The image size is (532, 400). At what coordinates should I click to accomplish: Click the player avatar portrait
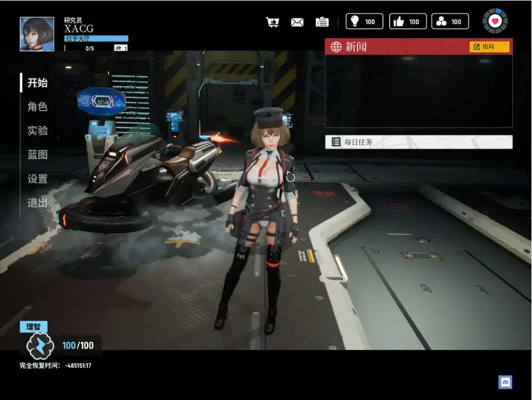point(37,34)
